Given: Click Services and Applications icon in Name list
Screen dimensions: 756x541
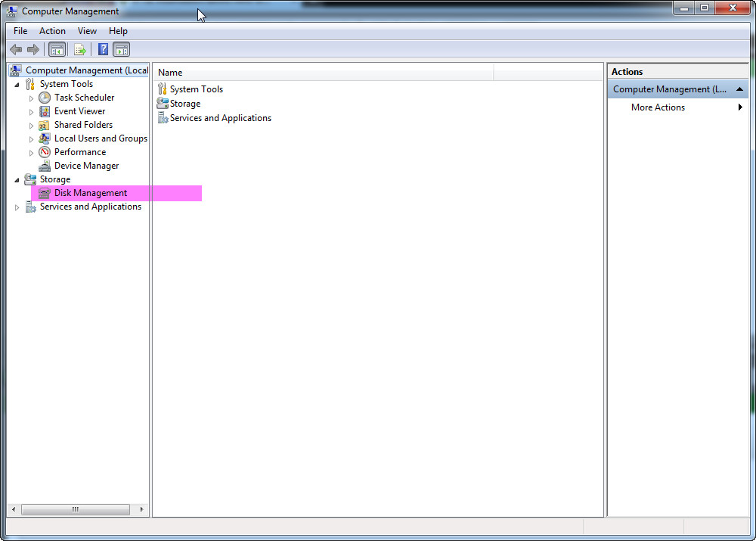Looking at the screenshot, I should [x=163, y=118].
